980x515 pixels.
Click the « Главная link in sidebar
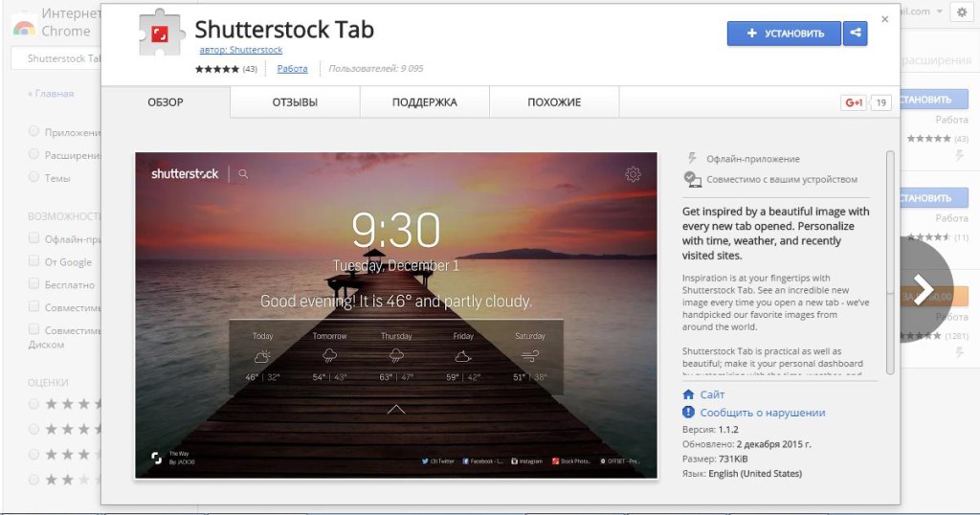51,93
